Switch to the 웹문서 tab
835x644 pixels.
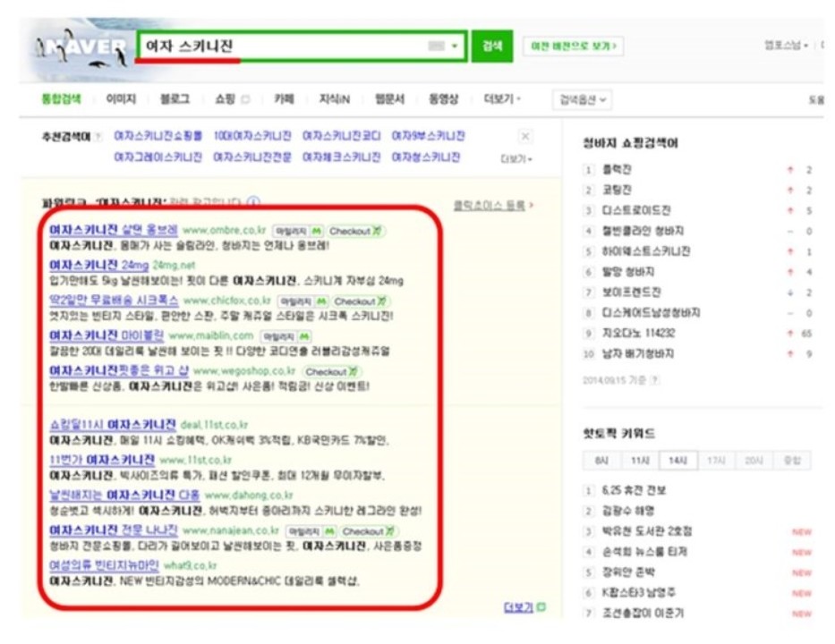390,99
